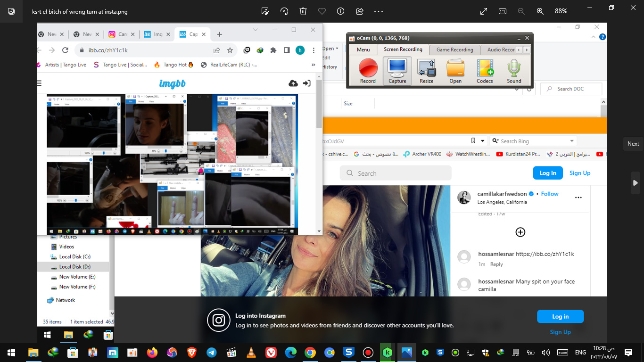Open the See more three-dots menu
The width and height of the screenshot is (644, 362).
[x=379, y=11]
